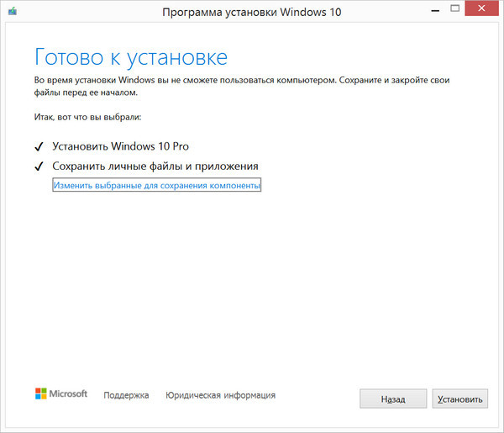Click the setup program icon in title bar
This screenshot has height=433, width=504.
(13, 12)
